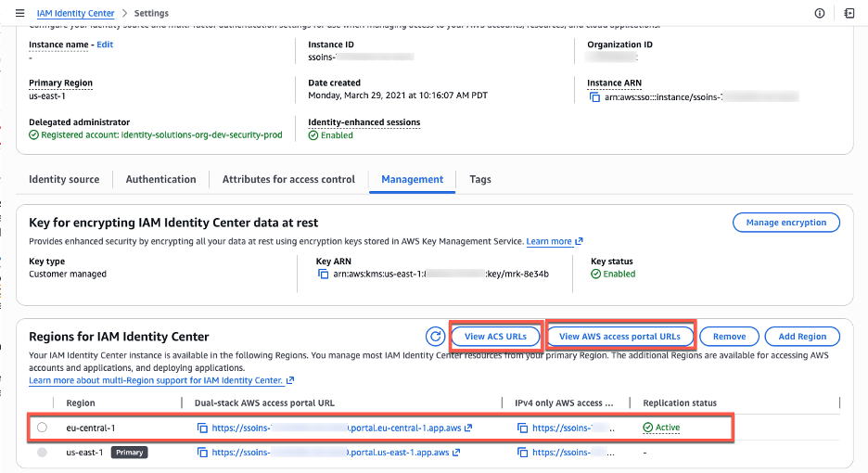Image resolution: width=868 pixels, height=473 pixels.
Task: Switch to the Identity source tab
Action: (x=64, y=179)
